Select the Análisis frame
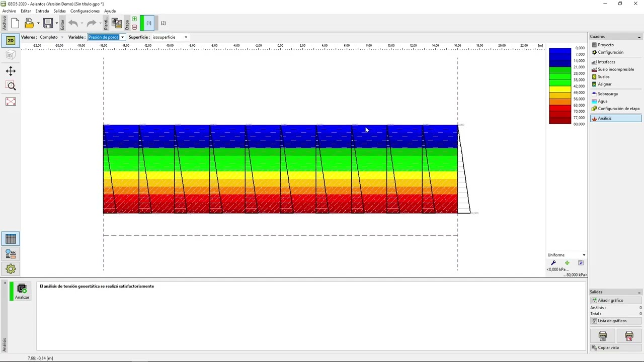 click(616, 118)
